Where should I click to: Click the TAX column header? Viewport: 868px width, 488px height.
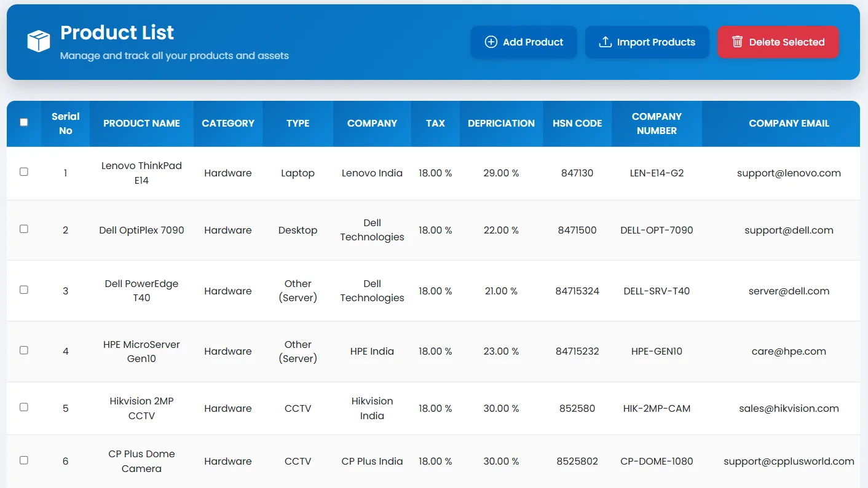[435, 124]
